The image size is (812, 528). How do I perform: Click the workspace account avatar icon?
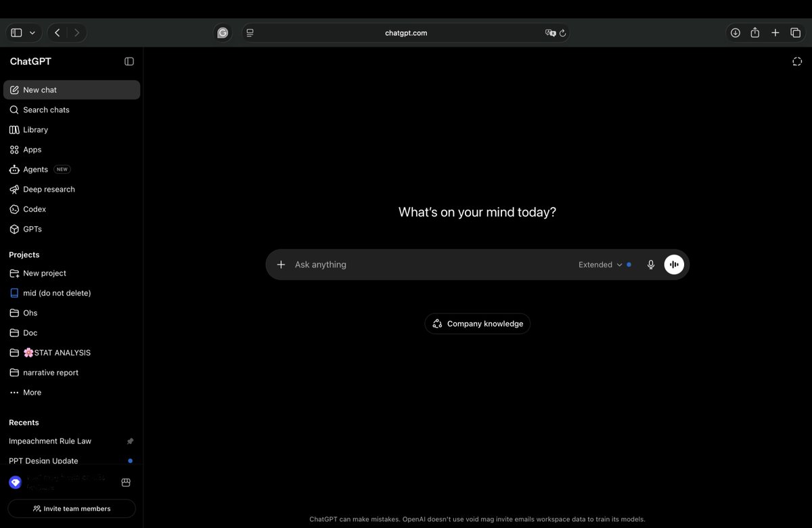coord(16,483)
